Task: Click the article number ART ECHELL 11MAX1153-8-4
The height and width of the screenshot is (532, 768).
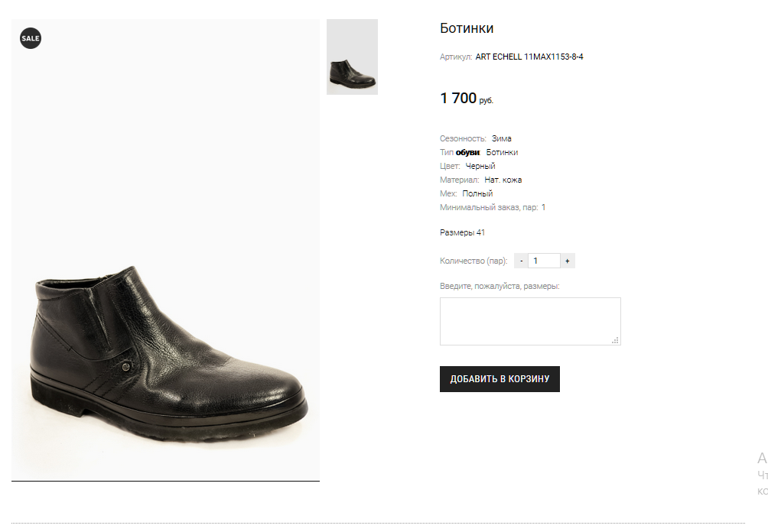Action: pos(529,57)
